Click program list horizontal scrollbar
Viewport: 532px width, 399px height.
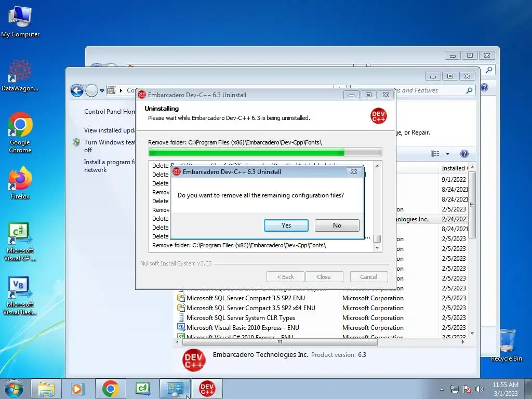[x=280, y=342]
